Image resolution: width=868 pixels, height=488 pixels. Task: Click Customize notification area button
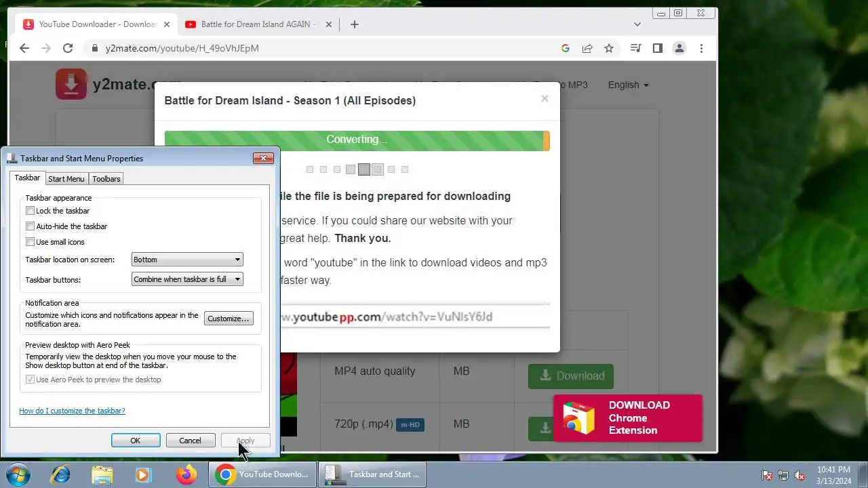229,319
